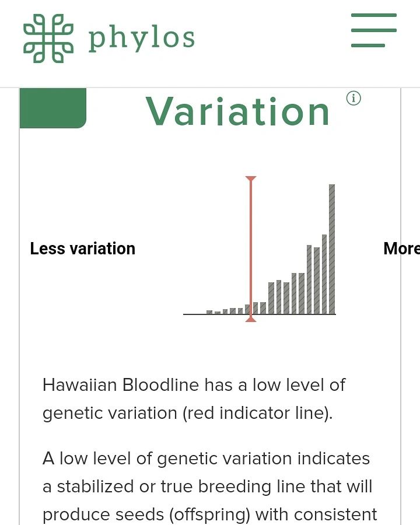The height and width of the screenshot is (525, 420).
Task: Open the hamburger navigation menu
Action: pyautogui.click(x=374, y=30)
